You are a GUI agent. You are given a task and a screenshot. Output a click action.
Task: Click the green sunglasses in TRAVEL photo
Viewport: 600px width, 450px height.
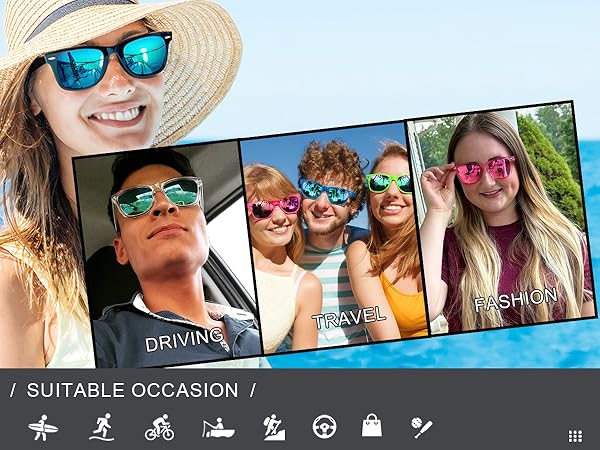[x=388, y=183]
